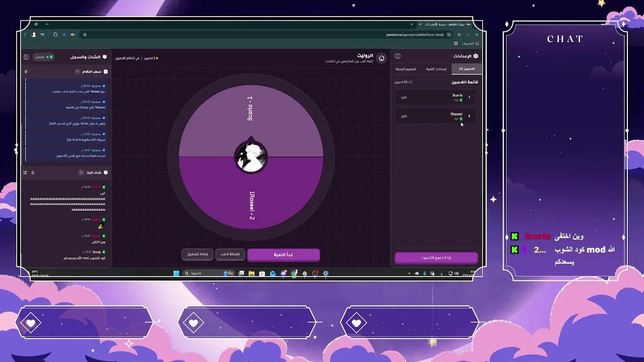Screen dimensions: 644x362
Task: Click the taskbar Search box
Action: [x=209, y=274]
